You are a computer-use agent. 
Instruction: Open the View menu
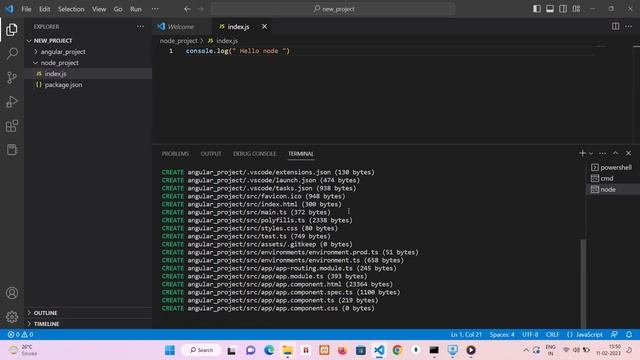click(x=99, y=9)
